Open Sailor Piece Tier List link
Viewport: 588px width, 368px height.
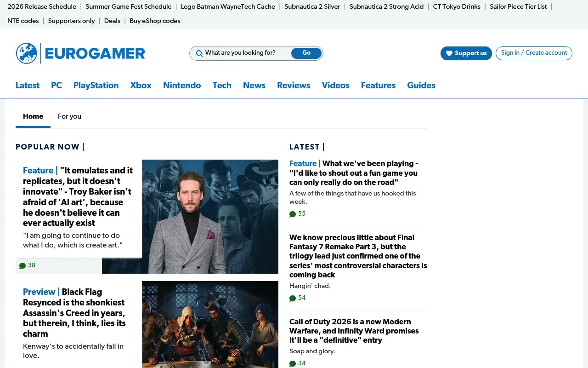[518, 7]
